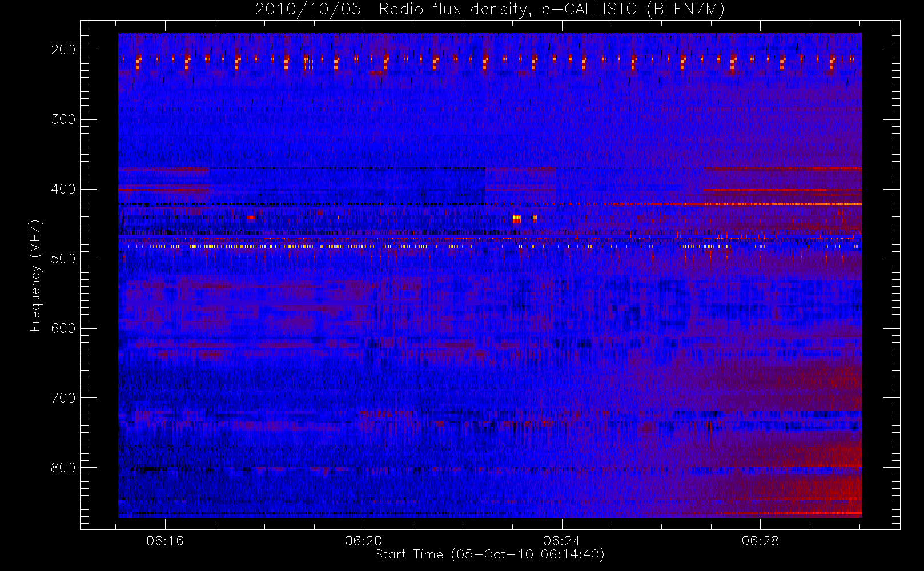
Task: Click the 800 frequency tick label
Action: tap(63, 468)
